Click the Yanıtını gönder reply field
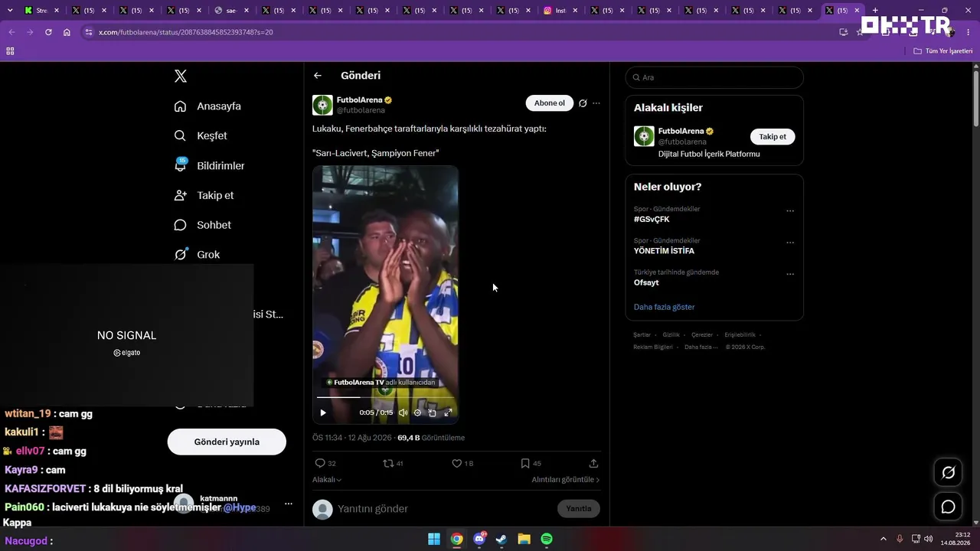The image size is (980, 551). pos(444,509)
